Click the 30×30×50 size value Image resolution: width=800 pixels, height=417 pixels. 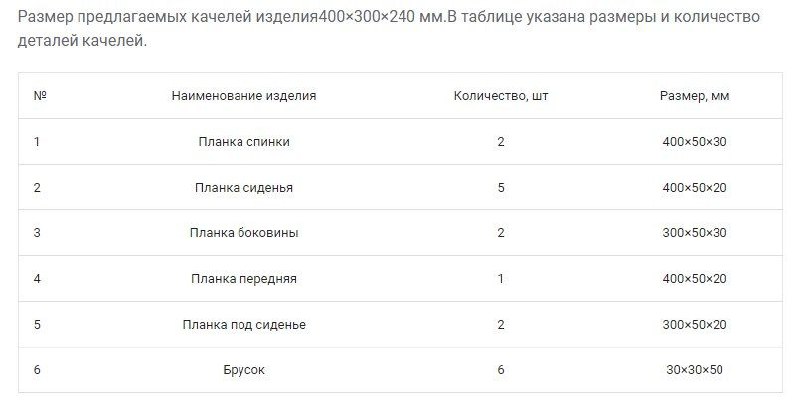(x=694, y=370)
